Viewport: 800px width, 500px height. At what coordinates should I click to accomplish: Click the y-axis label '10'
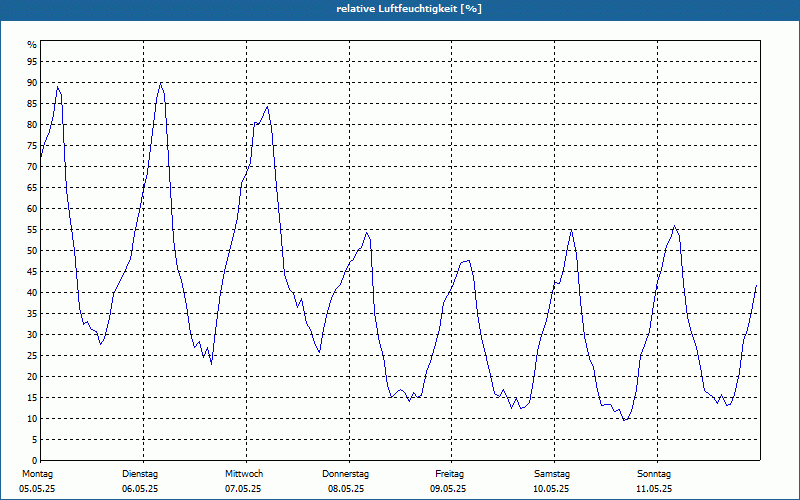coord(32,418)
